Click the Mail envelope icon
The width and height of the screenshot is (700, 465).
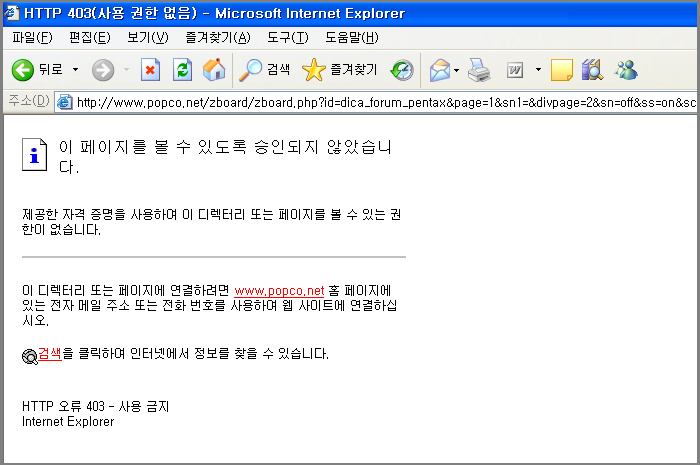[438, 70]
